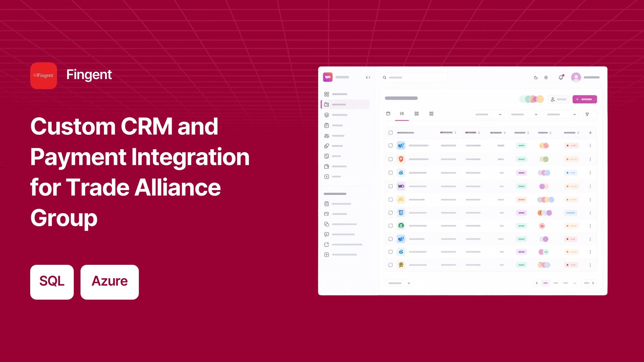Open the share export sidebar item
This screenshot has height=362, width=644.
click(x=343, y=245)
